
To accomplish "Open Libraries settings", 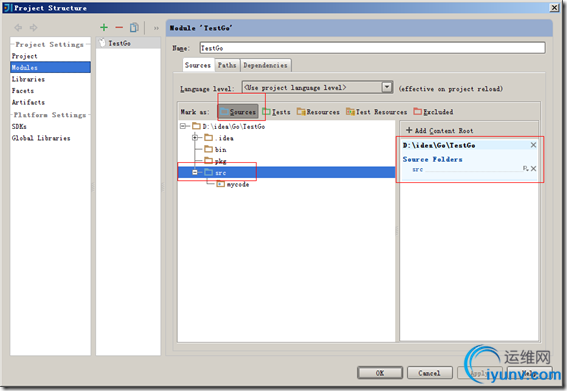I will (28, 79).
